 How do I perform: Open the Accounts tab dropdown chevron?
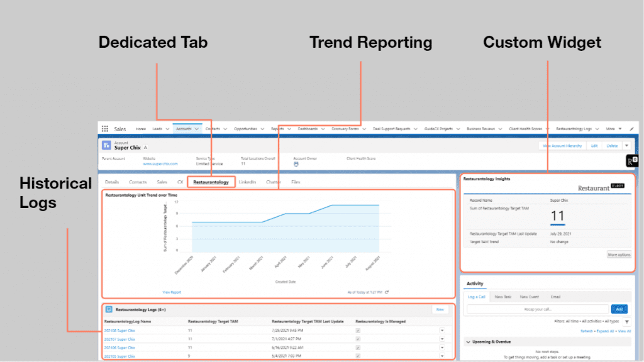[197, 129]
